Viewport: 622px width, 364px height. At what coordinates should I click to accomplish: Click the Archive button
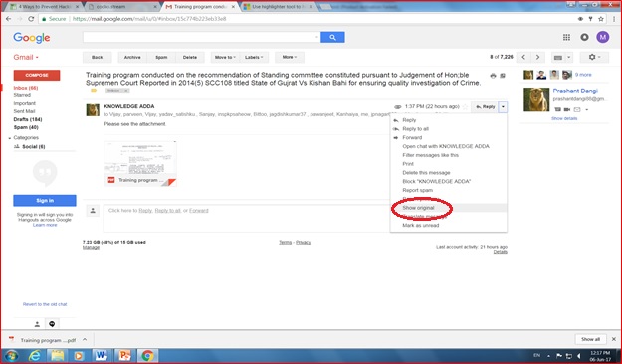coord(132,57)
